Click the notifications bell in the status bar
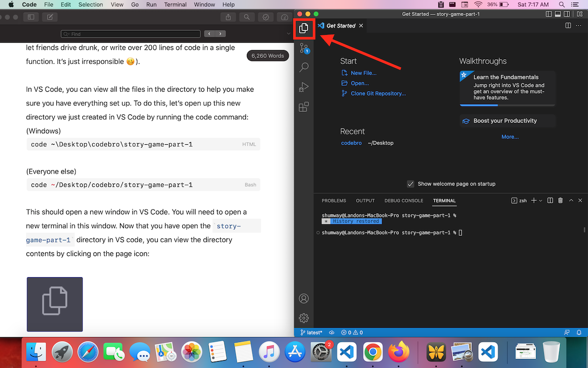The height and width of the screenshot is (368, 588). click(x=580, y=332)
